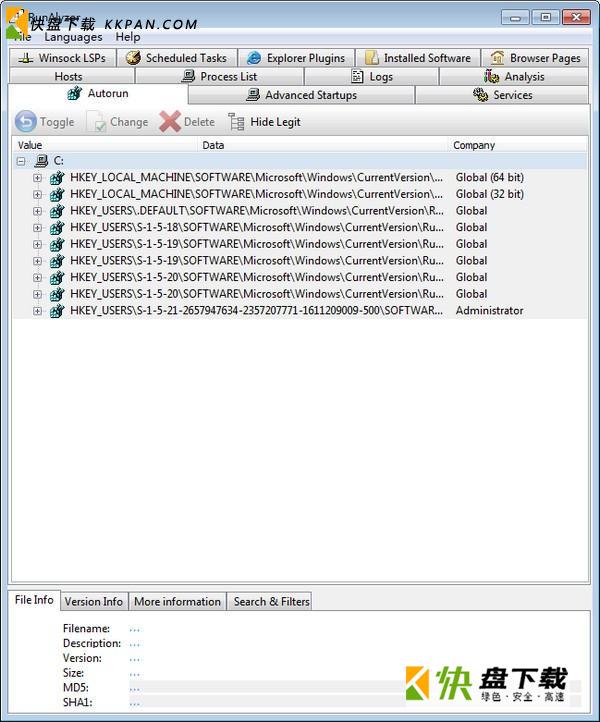The image size is (600, 722).
Task: Select the HKEY_USERS\.DEFAULT row text
Action: (257, 211)
